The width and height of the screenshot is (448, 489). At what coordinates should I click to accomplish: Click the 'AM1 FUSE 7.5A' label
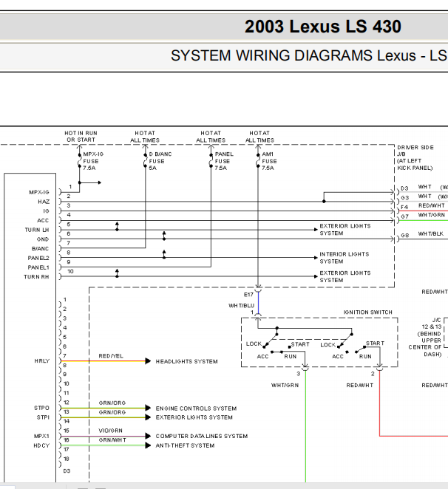(x=269, y=161)
